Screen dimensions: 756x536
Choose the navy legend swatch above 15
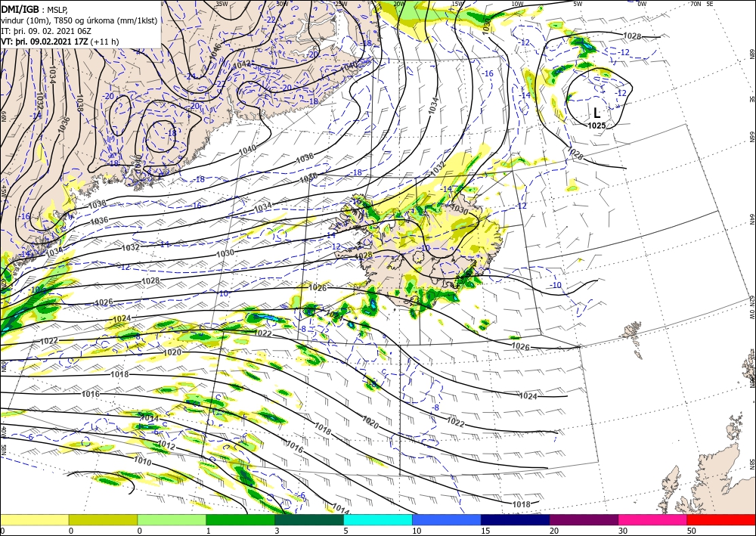515,519
